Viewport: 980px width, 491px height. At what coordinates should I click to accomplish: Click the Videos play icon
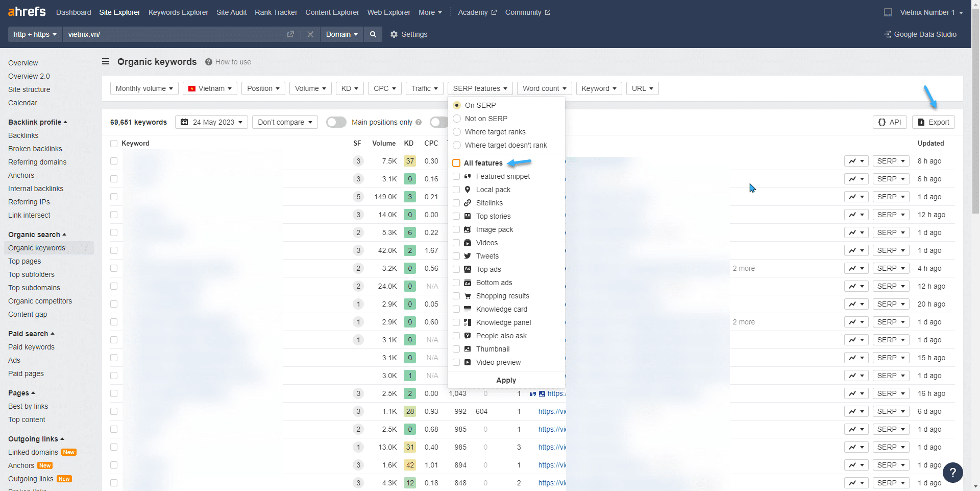(x=468, y=243)
